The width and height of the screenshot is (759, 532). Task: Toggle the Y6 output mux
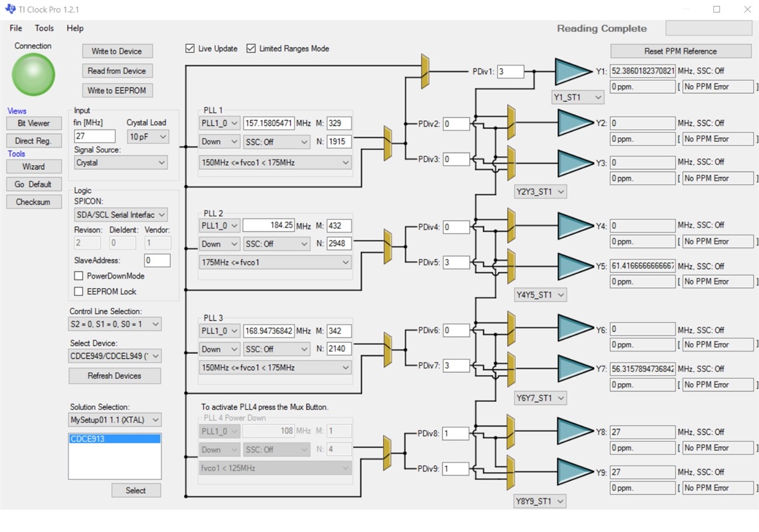(x=511, y=328)
